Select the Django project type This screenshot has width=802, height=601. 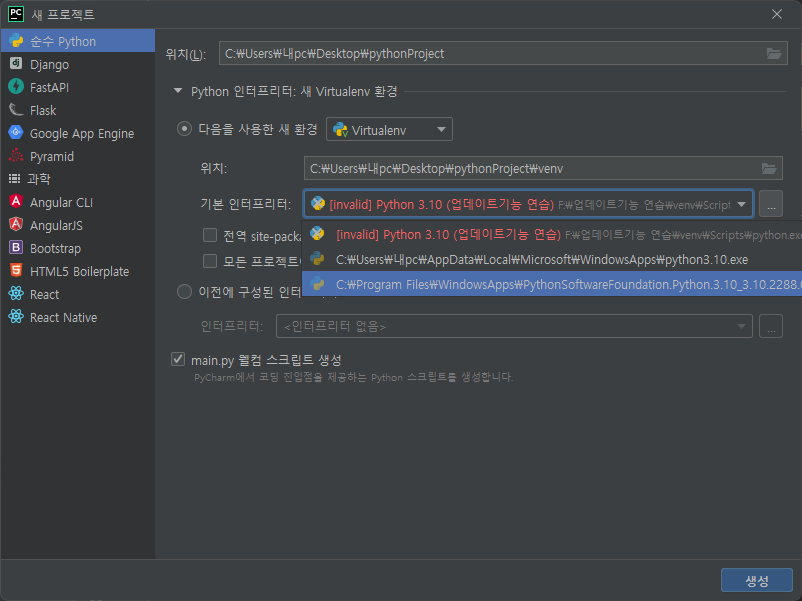point(78,64)
